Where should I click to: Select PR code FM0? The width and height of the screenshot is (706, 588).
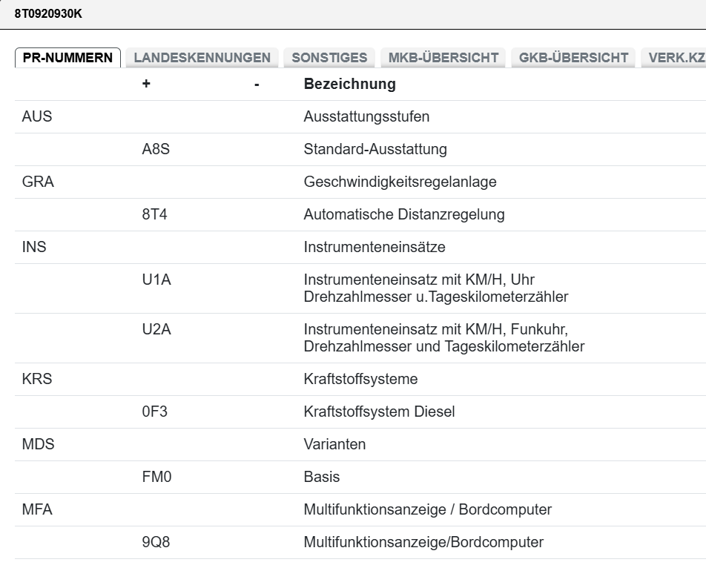pos(156,477)
